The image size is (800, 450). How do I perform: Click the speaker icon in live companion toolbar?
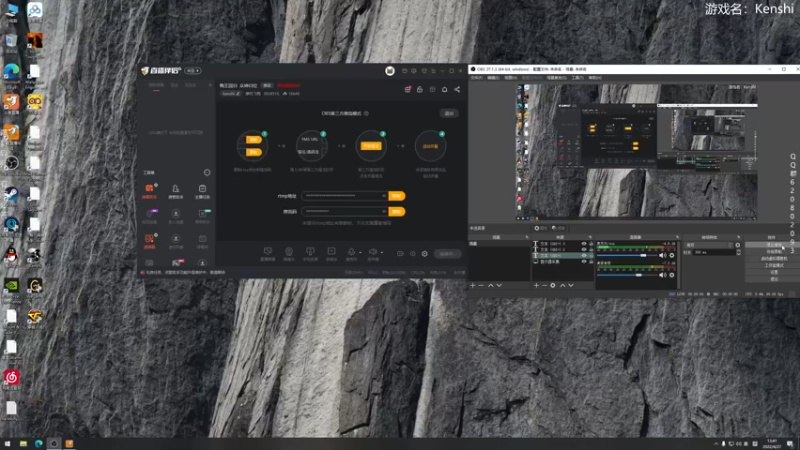[373, 252]
